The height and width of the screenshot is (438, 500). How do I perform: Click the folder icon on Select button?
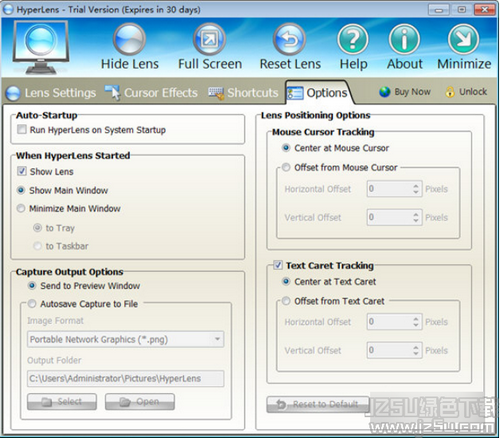46,402
